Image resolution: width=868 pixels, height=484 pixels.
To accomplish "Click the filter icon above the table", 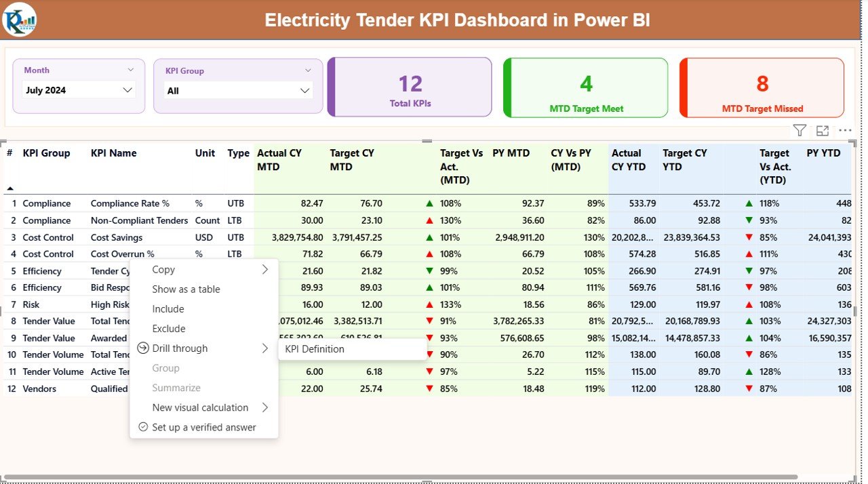I will 800,131.
